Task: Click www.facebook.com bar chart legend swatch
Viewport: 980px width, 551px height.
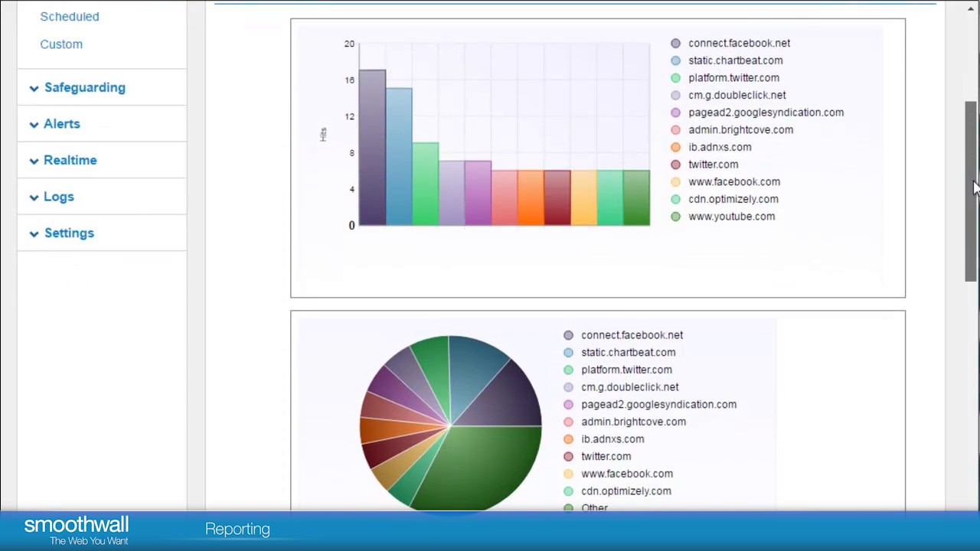Action: point(675,182)
